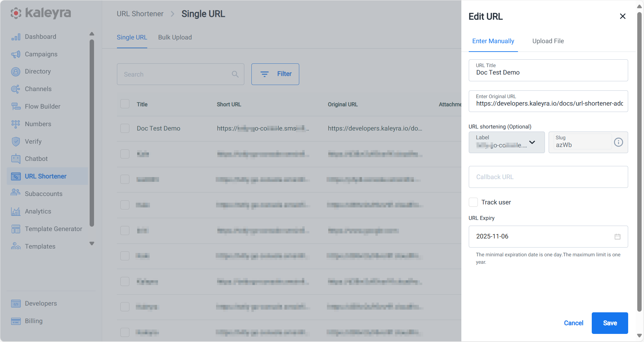Click the Template Generator icon

(16, 229)
